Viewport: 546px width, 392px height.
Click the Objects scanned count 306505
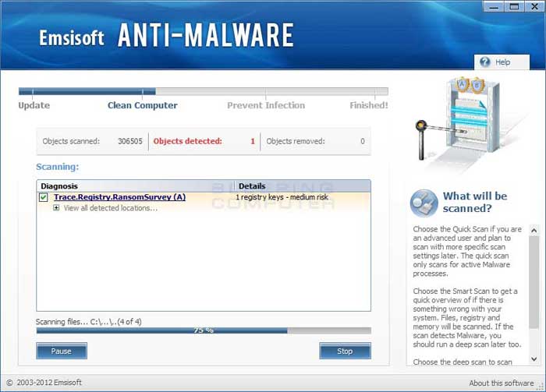130,141
